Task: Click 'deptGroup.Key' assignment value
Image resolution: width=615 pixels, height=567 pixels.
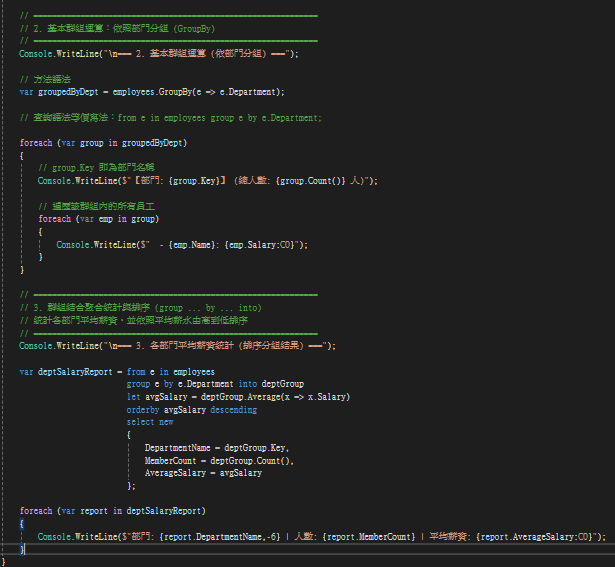Action: point(255,448)
